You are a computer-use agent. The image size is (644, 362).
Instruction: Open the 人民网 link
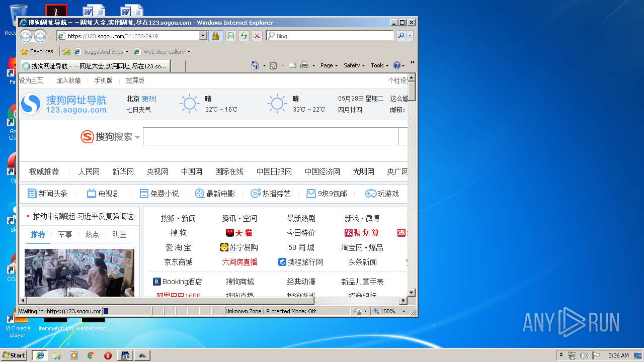click(x=89, y=171)
